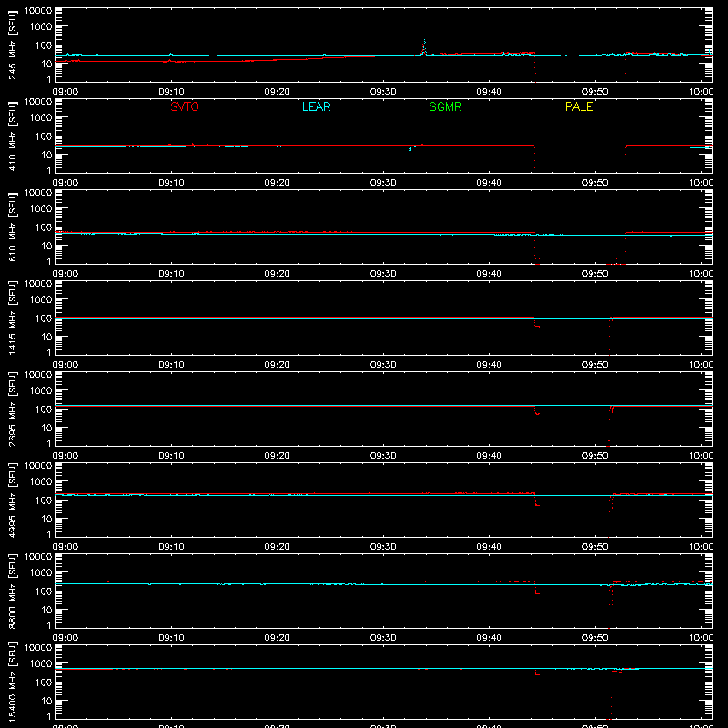
Task: Click the 09:10 tick label under the 410 MHz panel
Action: coord(171,183)
